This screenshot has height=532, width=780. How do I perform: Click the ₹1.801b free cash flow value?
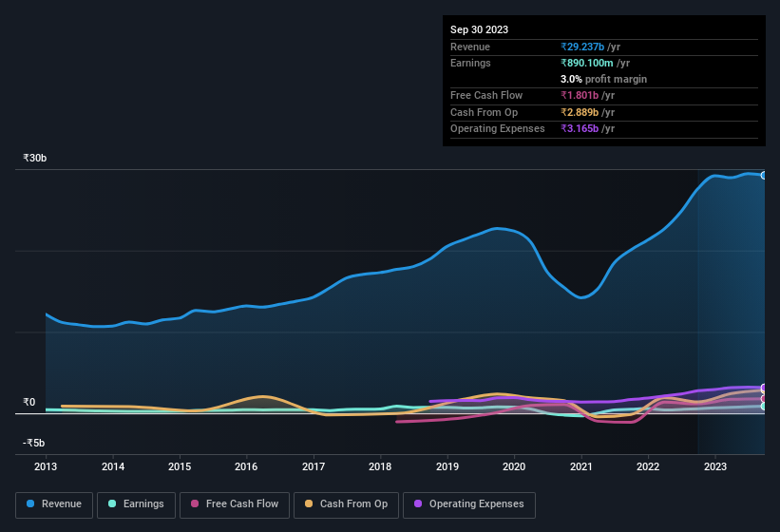[x=580, y=95]
